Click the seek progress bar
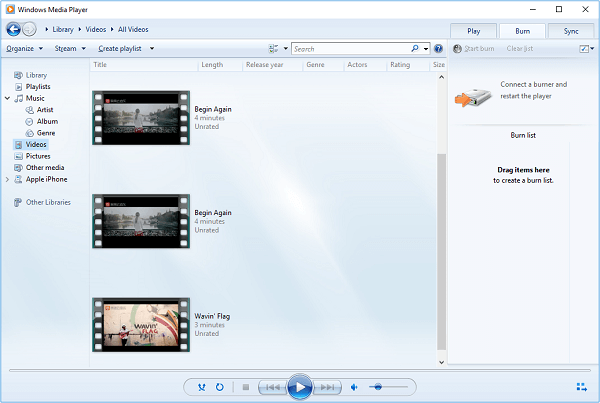Viewport: 600px width, 403px height. coord(300,370)
